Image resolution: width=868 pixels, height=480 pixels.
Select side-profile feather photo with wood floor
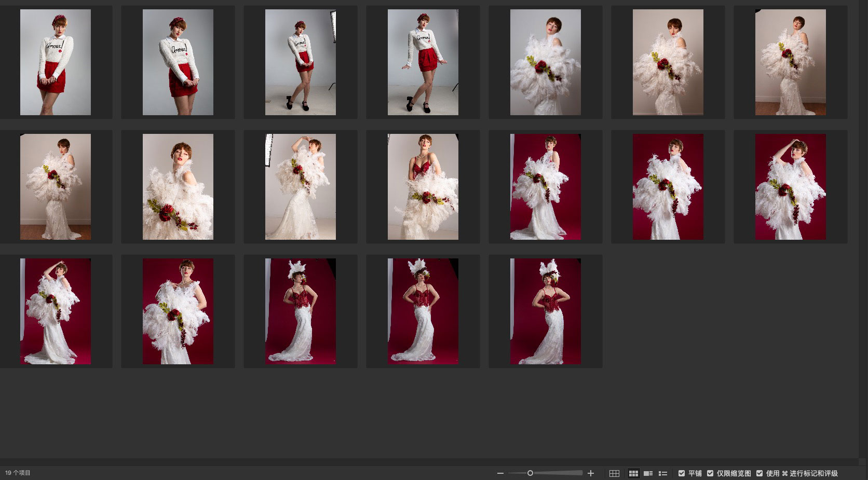click(56, 187)
